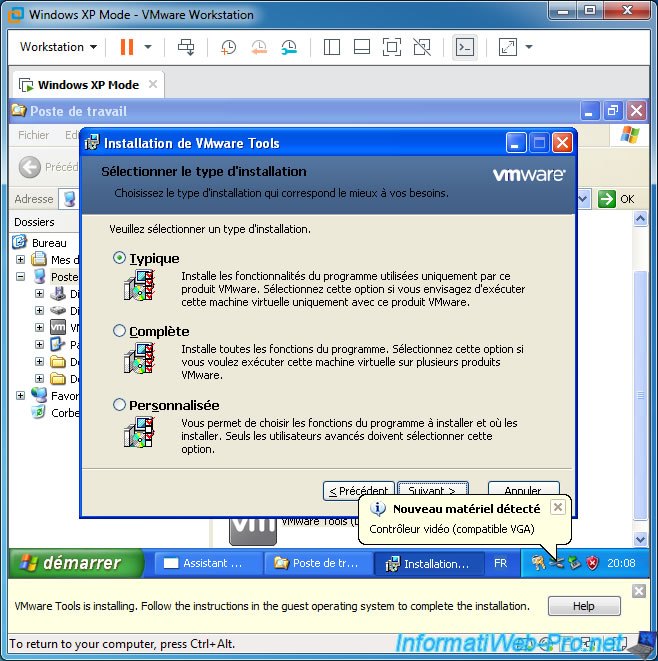Click the new hardware tray icon
The width and height of the screenshot is (658, 661).
pos(556,563)
